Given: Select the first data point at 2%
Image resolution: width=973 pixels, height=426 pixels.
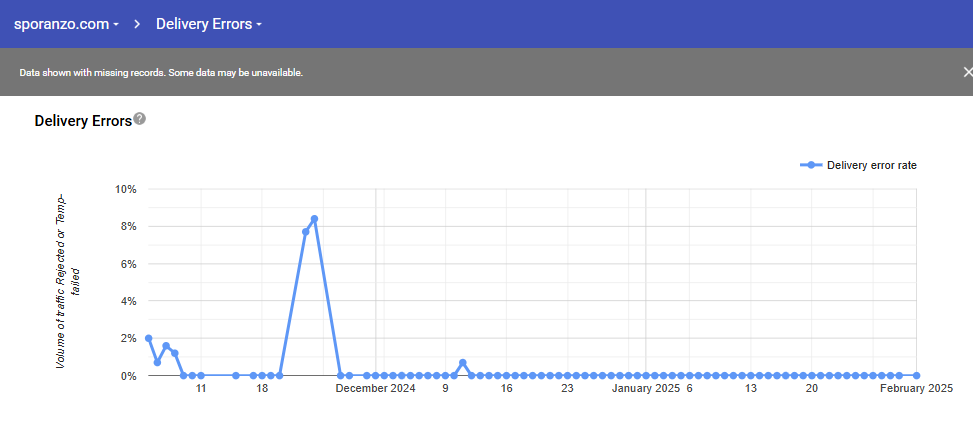Looking at the screenshot, I should click(x=148, y=338).
